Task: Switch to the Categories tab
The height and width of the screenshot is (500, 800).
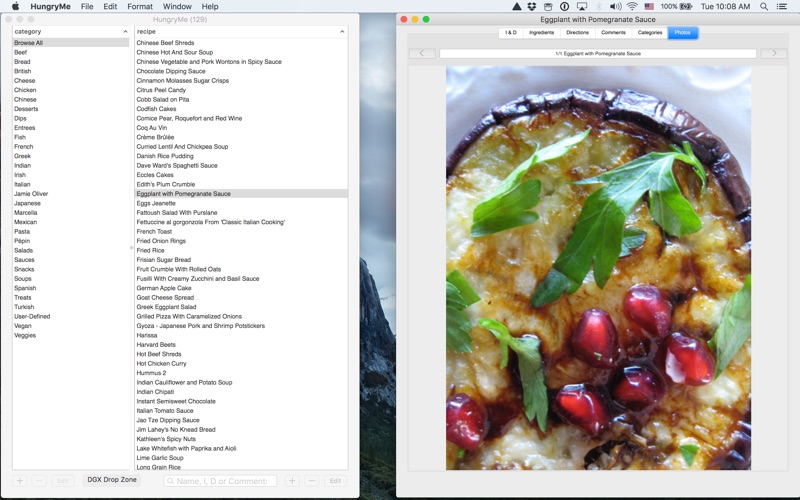Action: 650,33
